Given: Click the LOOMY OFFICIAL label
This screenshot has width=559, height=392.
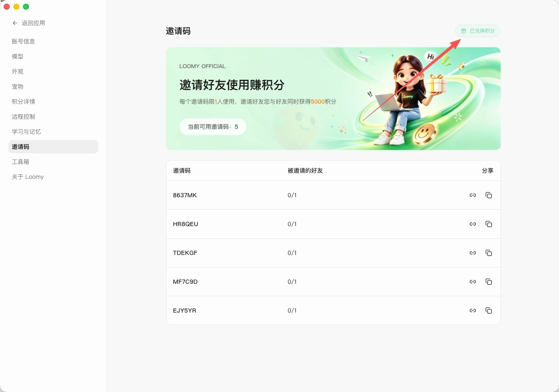Looking at the screenshot, I should pos(203,66).
